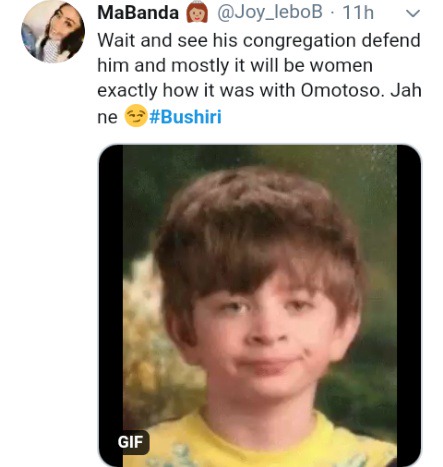Open the 11h timestamp permalink
This screenshot has width=443, height=467.
tap(358, 13)
